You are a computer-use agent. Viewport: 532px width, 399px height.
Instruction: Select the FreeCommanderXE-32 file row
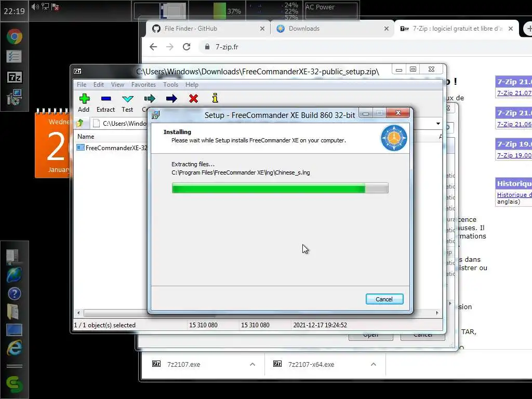coord(113,148)
